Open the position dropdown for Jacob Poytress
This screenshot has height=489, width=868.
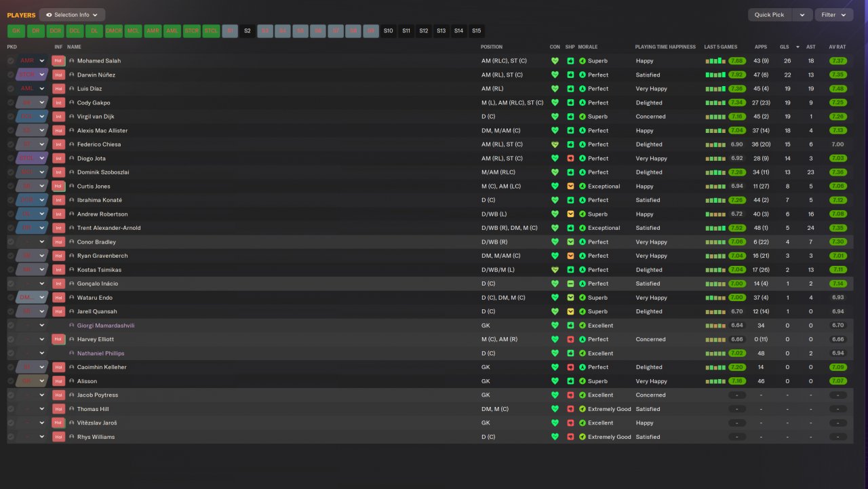pos(33,395)
